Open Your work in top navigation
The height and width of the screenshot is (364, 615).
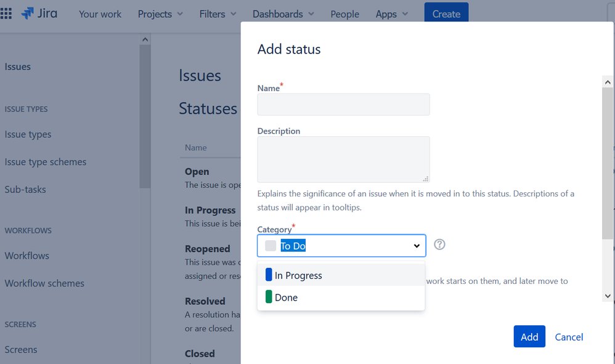pyautogui.click(x=100, y=14)
